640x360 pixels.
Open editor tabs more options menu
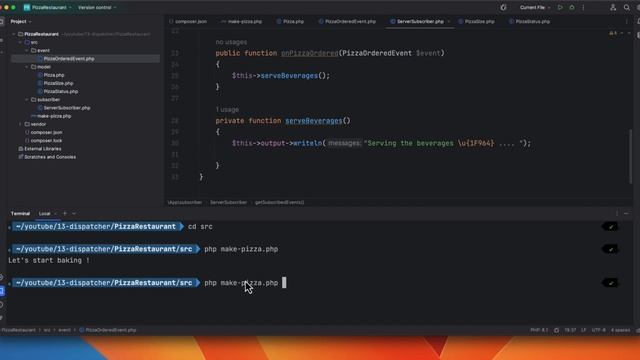[627, 21]
